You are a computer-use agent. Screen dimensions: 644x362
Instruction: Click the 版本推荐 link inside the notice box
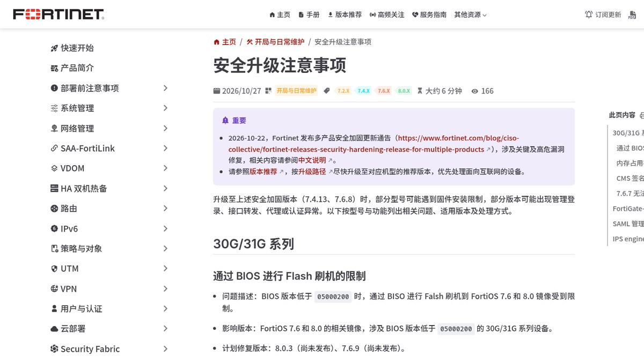(264, 172)
